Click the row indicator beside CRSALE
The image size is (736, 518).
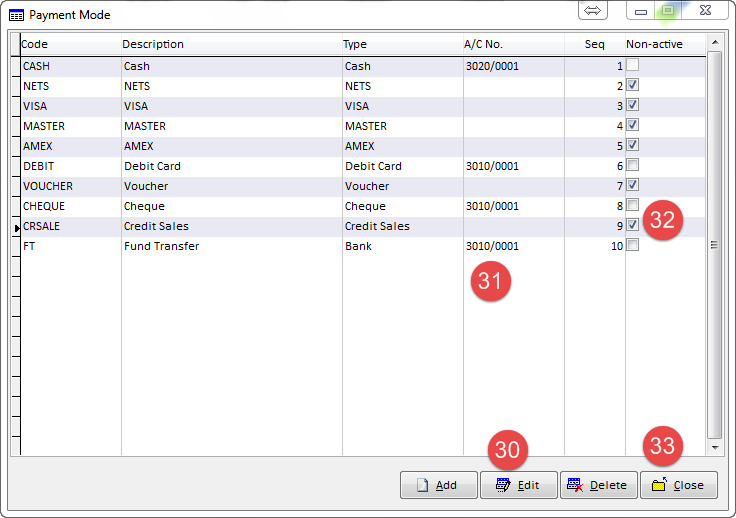(15, 227)
